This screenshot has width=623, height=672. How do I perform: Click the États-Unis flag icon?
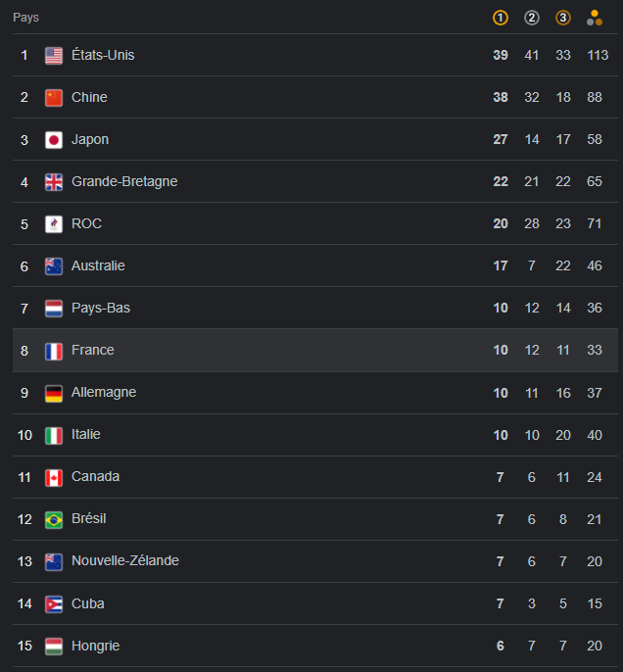[54, 56]
